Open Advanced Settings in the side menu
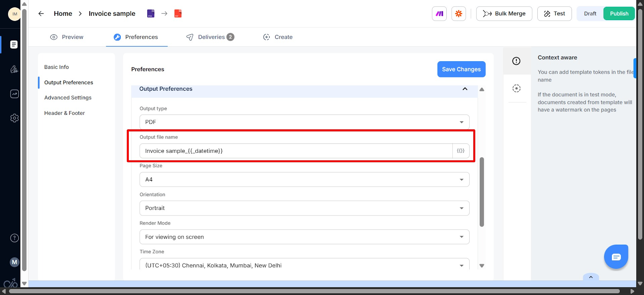The height and width of the screenshot is (295, 644). pyautogui.click(x=68, y=98)
